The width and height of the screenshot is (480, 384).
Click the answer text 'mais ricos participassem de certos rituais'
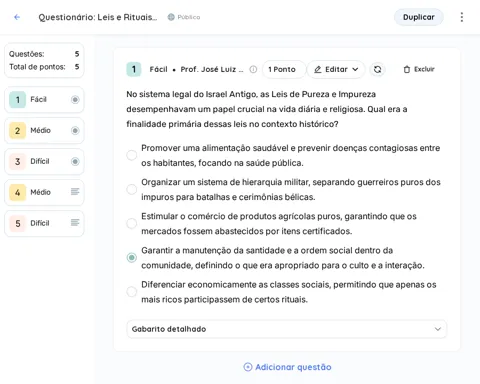pyautogui.click(x=224, y=300)
